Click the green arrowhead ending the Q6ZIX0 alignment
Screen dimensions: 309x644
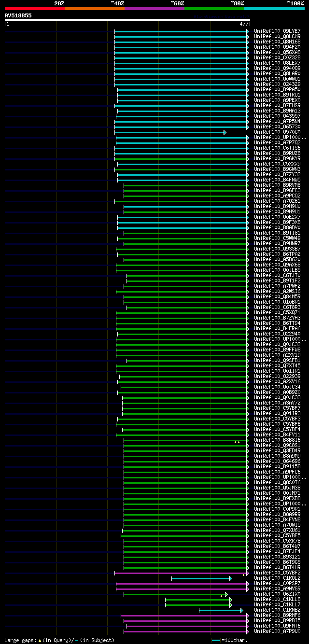coord(226,594)
